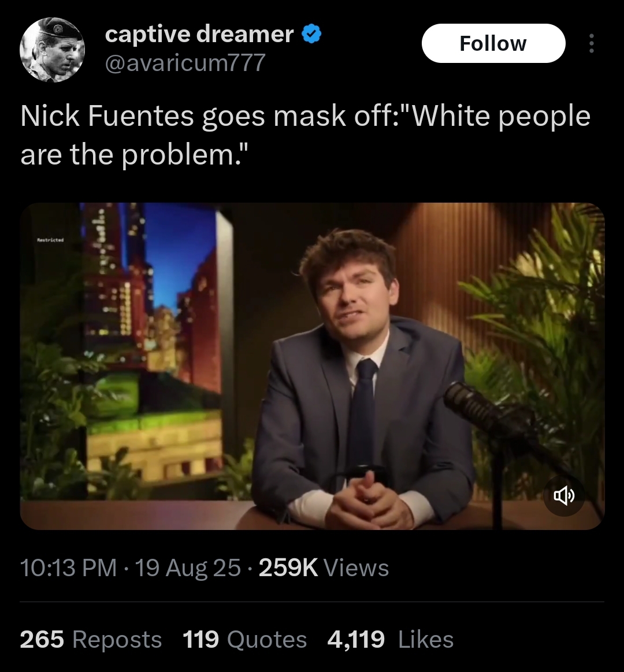
Task: Open the 119 Quotes list
Action: (x=245, y=640)
